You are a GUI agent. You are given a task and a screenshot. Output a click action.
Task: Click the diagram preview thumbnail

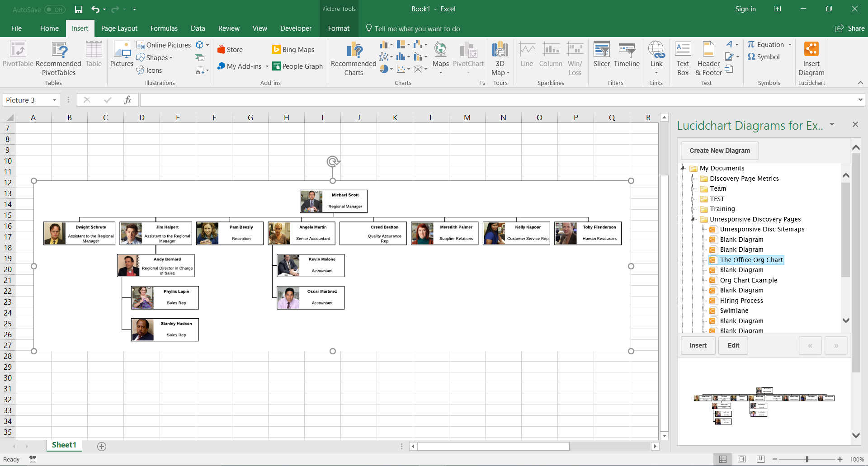tap(764, 406)
